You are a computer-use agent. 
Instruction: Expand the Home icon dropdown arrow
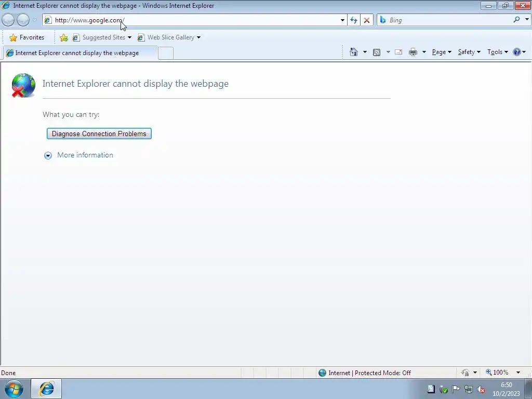click(x=365, y=52)
